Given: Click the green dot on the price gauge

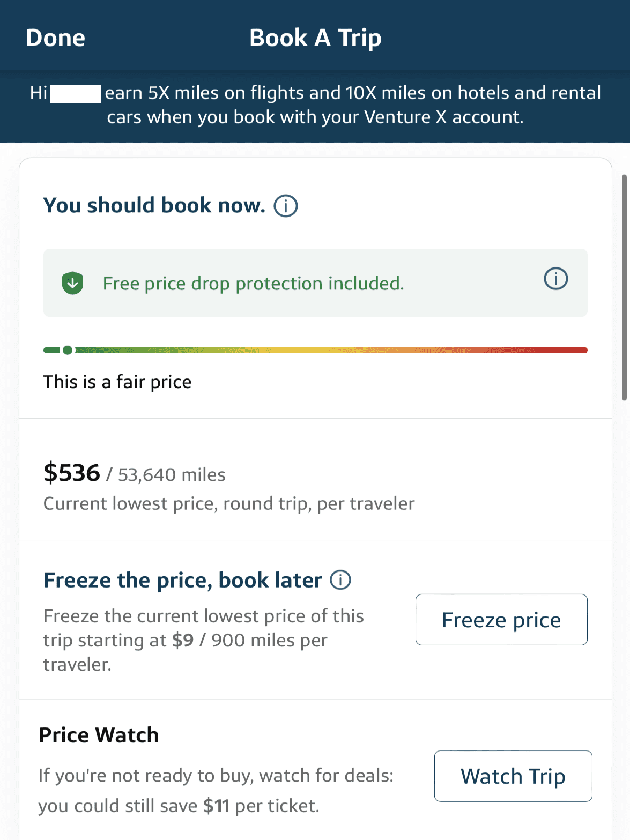Looking at the screenshot, I should tap(66, 350).
